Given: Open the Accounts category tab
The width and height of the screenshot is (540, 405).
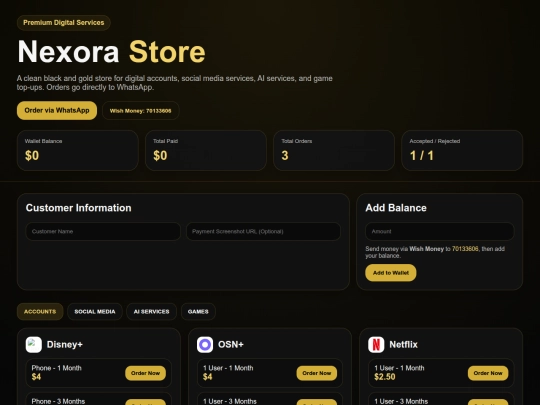Looking at the screenshot, I should coord(40,312).
